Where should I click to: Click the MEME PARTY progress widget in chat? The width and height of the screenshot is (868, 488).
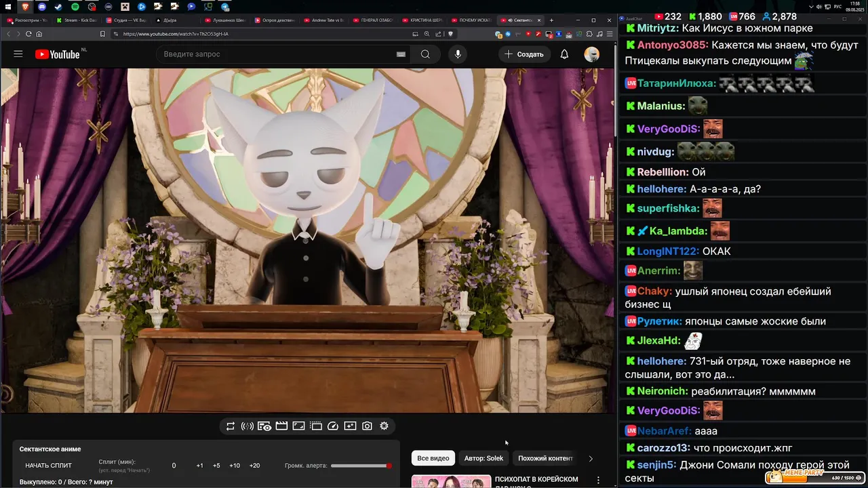click(814, 477)
